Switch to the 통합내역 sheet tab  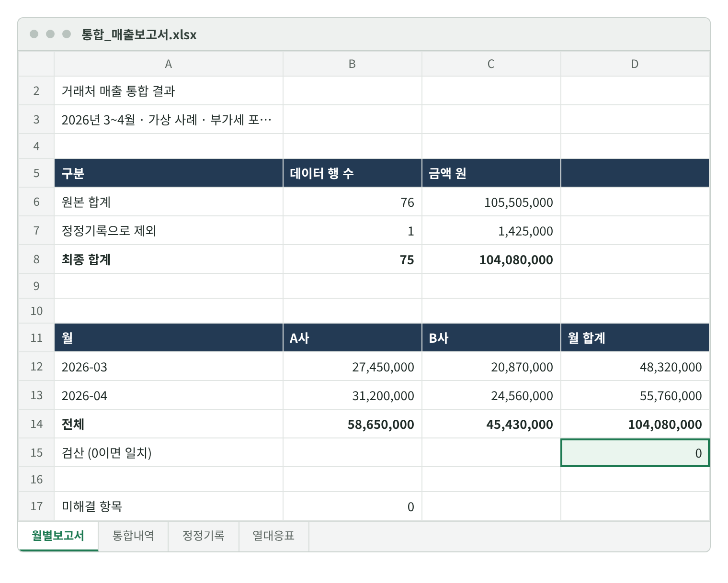[x=133, y=536]
